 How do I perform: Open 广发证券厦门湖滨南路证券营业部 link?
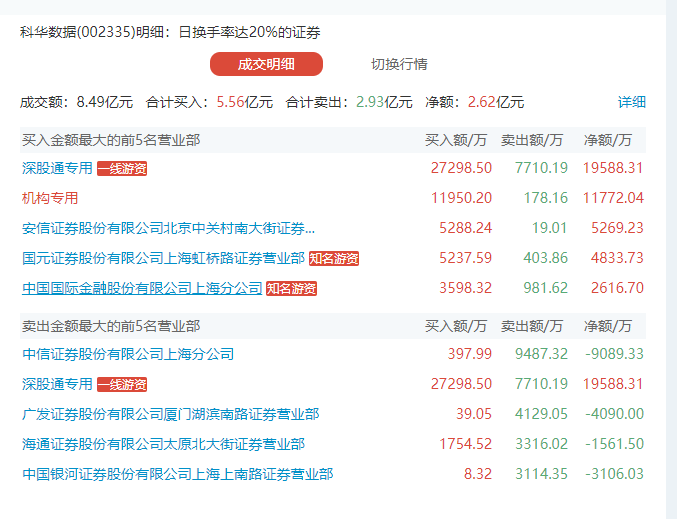pos(171,414)
